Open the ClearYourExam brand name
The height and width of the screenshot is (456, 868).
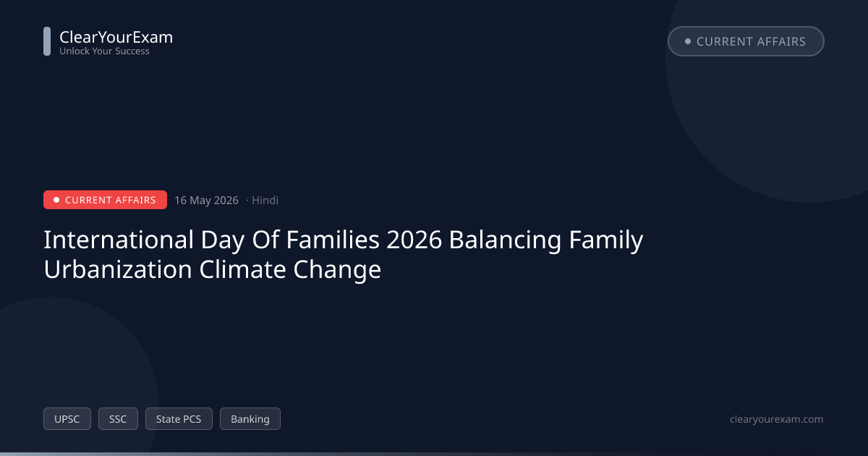pyautogui.click(x=116, y=37)
